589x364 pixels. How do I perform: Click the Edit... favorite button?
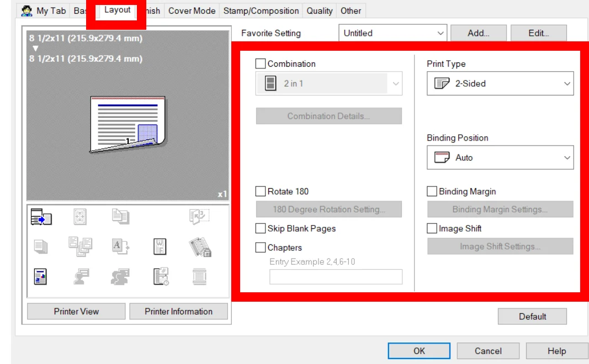point(539,33)
